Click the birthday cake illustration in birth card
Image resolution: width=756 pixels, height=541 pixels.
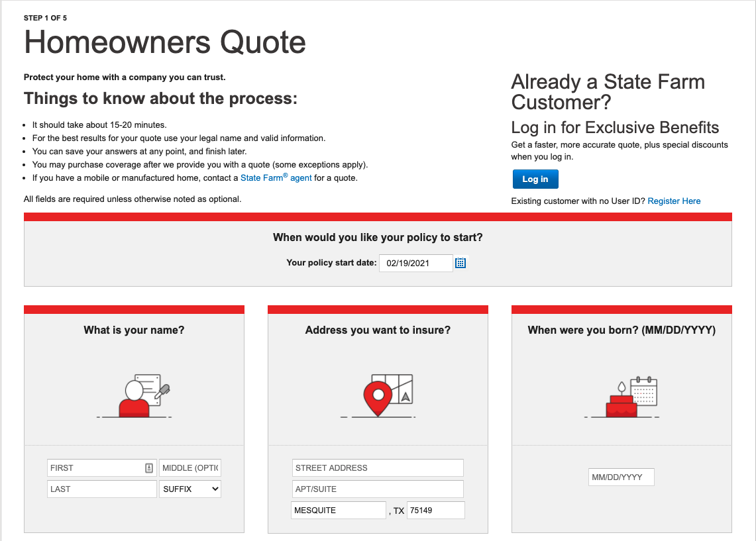click(x=621, y=396)
